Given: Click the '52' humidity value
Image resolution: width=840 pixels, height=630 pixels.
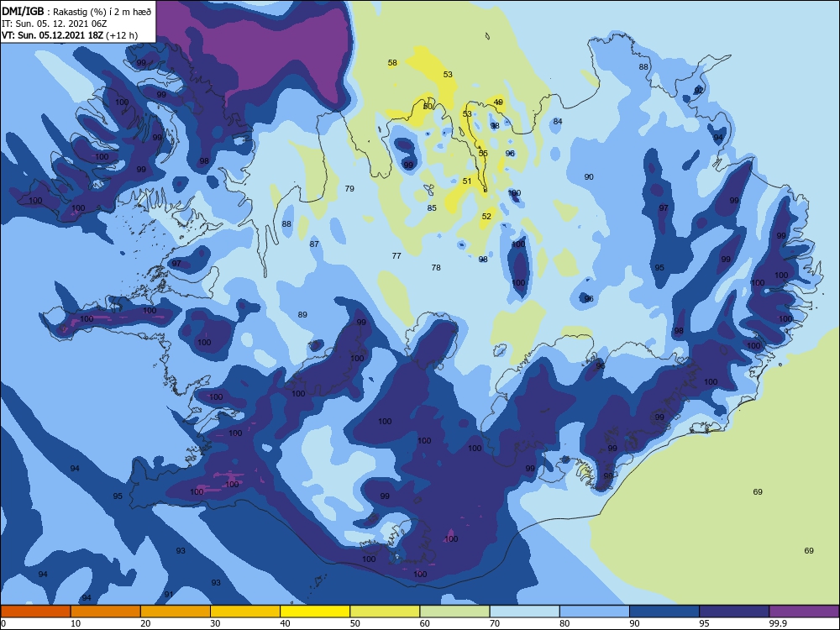Looking at the screenshot, I should tap(486, 217).
